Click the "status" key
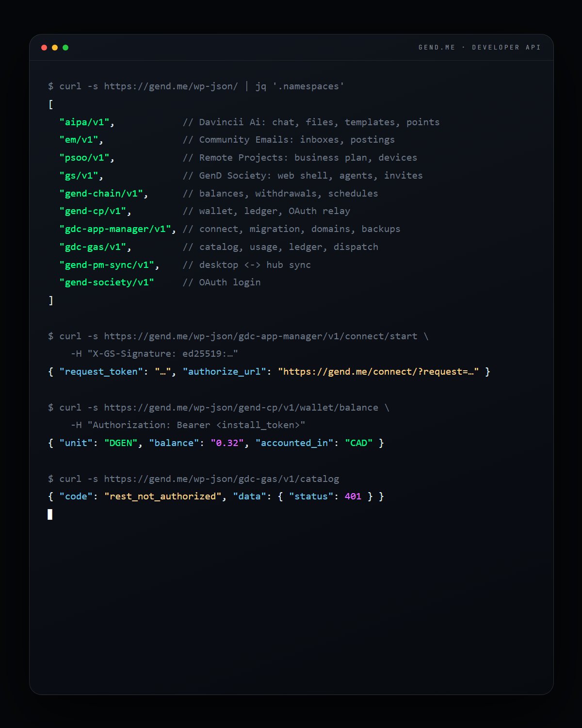This screenshot has height=728, width=582. pyautogui.click(x=311, y=496)
